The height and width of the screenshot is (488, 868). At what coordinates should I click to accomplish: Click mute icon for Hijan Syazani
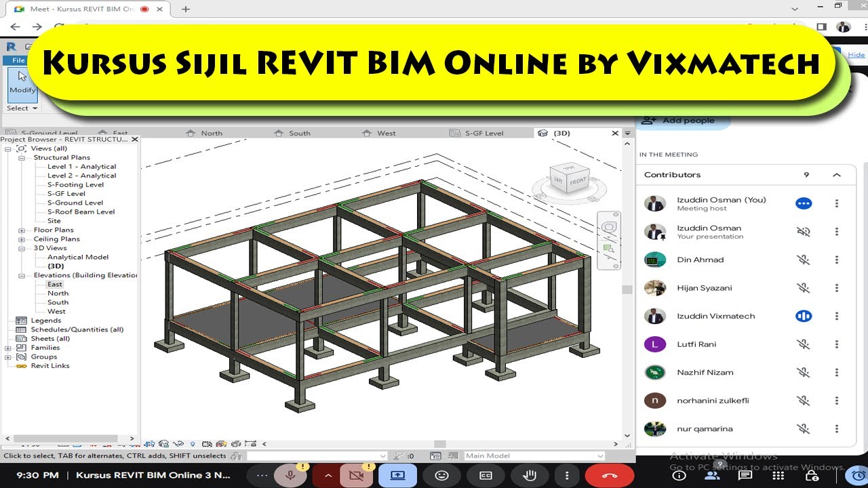(804, 288)
